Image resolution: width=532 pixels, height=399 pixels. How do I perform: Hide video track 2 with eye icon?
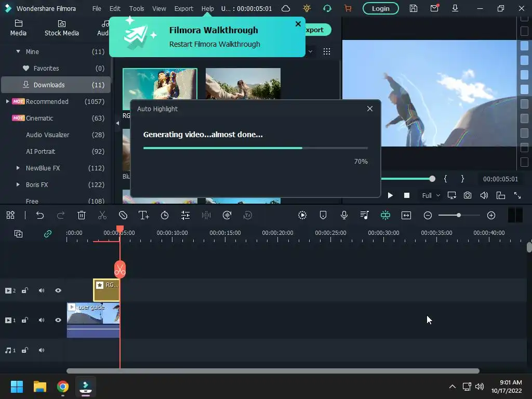(x=58, y=290)
